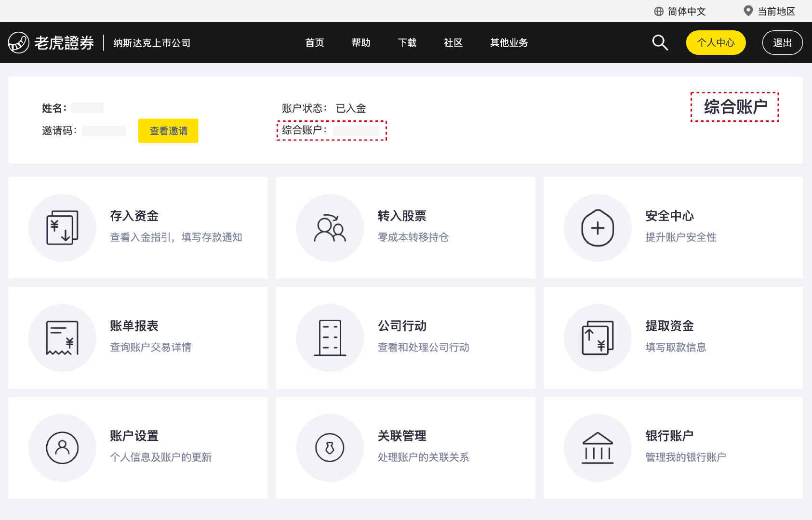
Task: Click text 个人信息及账户的更新
Action: [161, 457]
